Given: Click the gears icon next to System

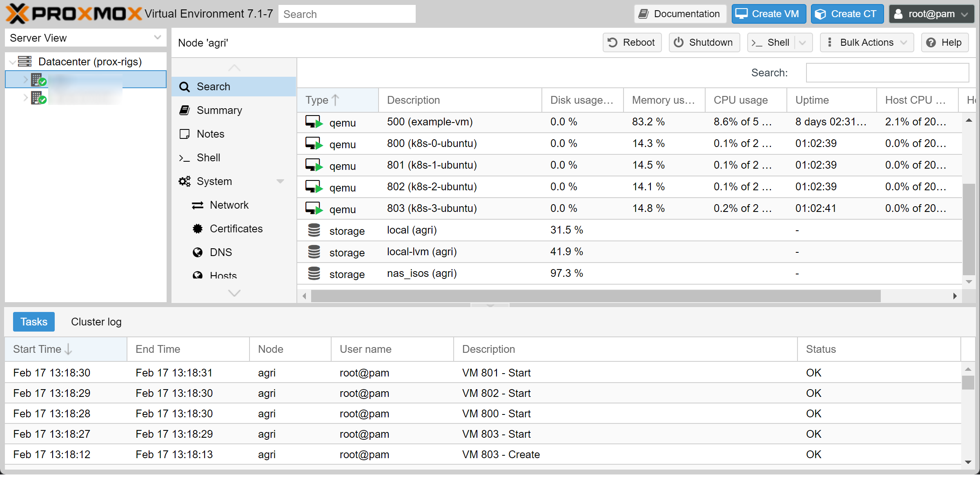Looking at the screenshot, I should (x=185, y=181).
